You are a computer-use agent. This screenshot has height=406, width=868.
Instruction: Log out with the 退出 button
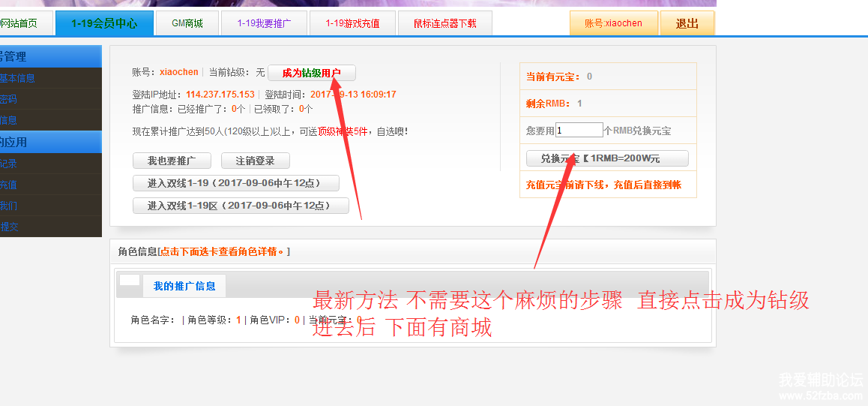687,23
